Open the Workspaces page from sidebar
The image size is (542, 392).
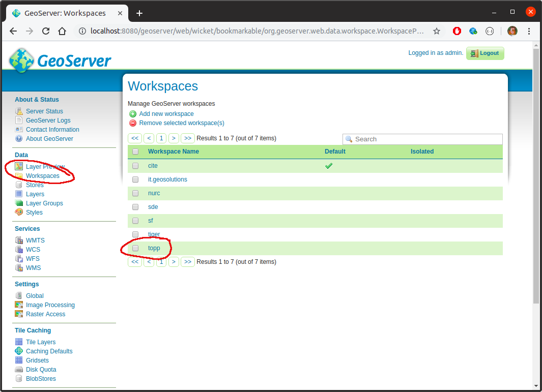(x=43, y=176)
